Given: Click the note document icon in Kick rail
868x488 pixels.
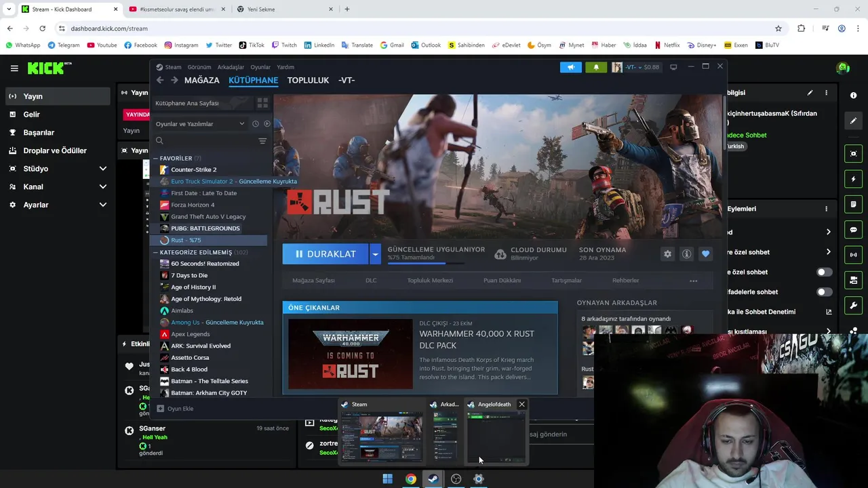Looking at the screenshot, I should 853,204.
